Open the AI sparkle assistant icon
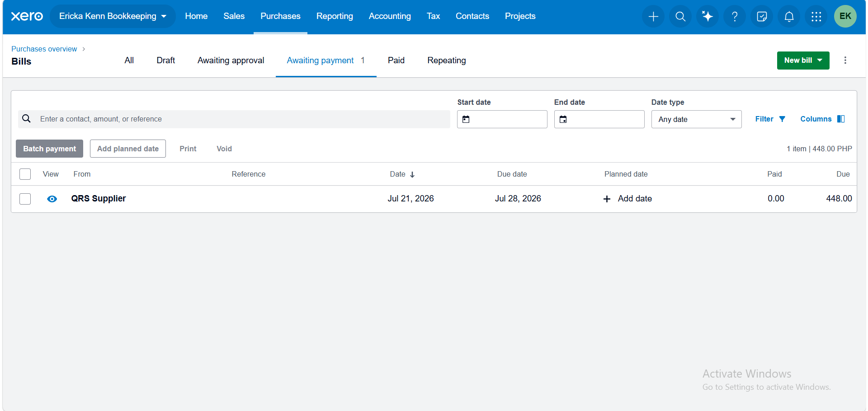 coord(708,17)
